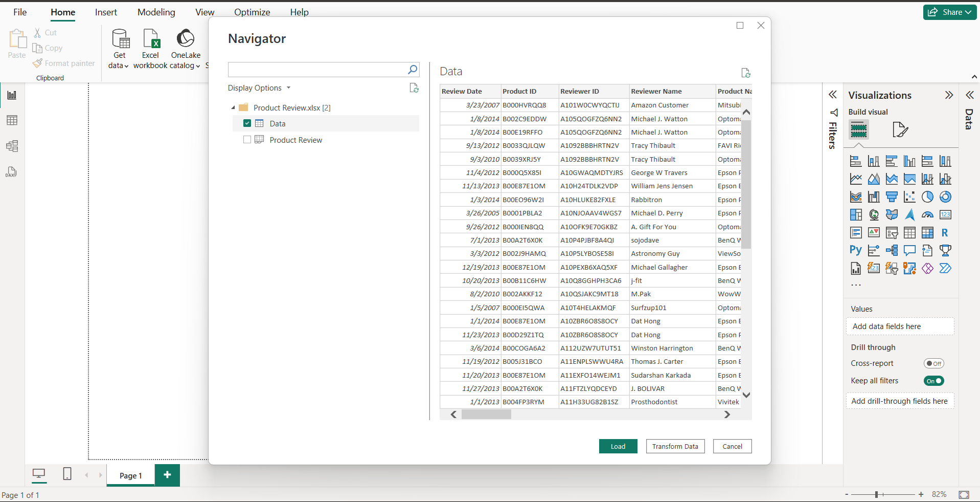Click refresh icon beside Display Options
Image resolution: width=980 pixels, height=502 pixels.
(414, 88)
